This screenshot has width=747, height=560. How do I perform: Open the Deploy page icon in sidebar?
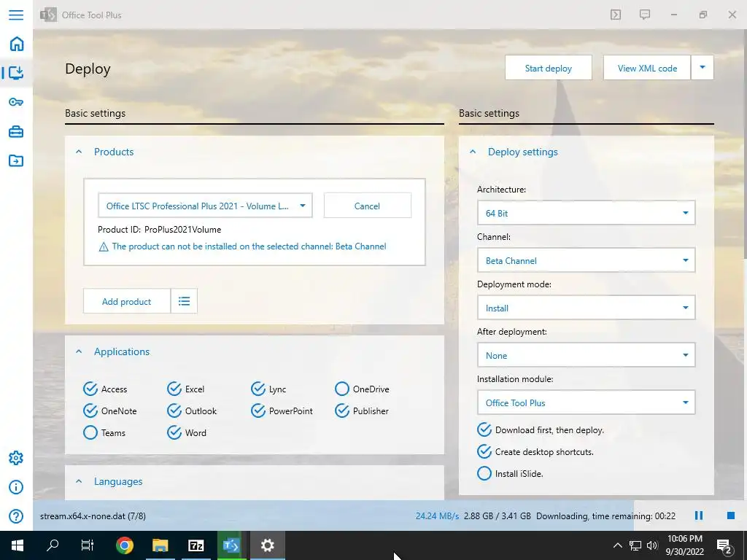point(16,72)
